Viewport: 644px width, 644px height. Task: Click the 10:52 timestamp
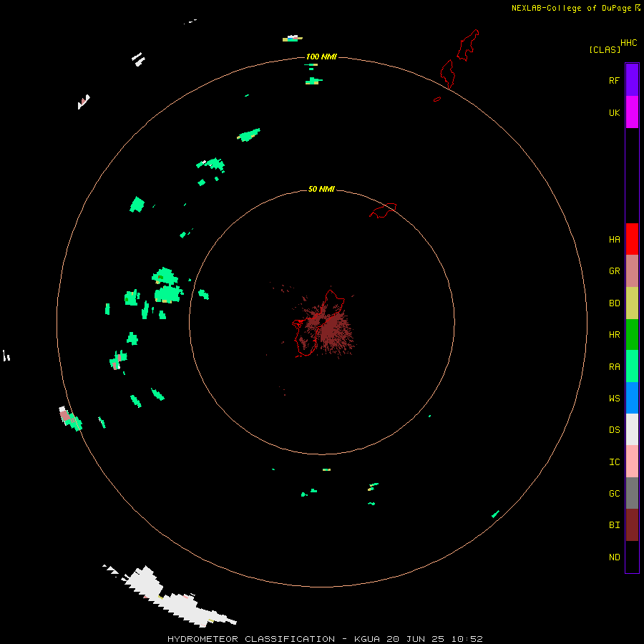[467, 639]
